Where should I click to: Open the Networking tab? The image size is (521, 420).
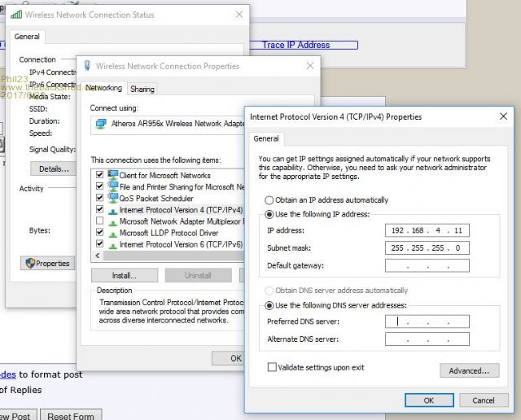pyautogui.click(x=103, y=88)
